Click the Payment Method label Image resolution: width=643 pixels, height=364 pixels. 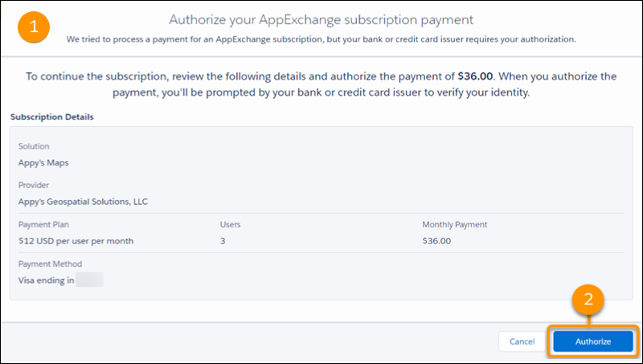point(50,264)
